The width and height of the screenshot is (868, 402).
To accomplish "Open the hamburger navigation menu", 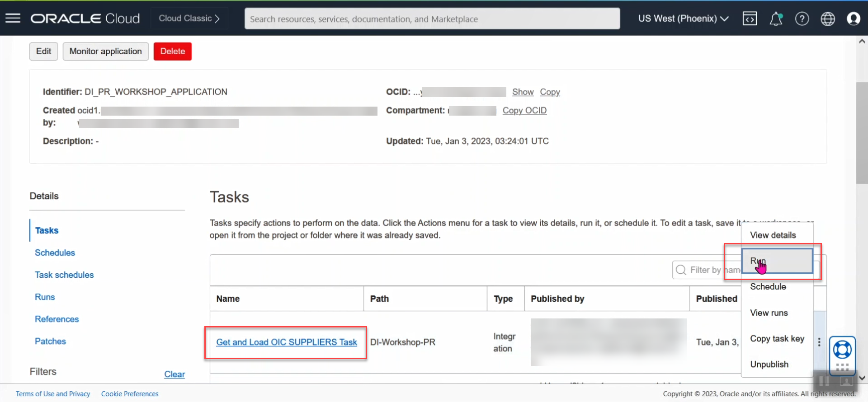I will (x=13, y=19).
